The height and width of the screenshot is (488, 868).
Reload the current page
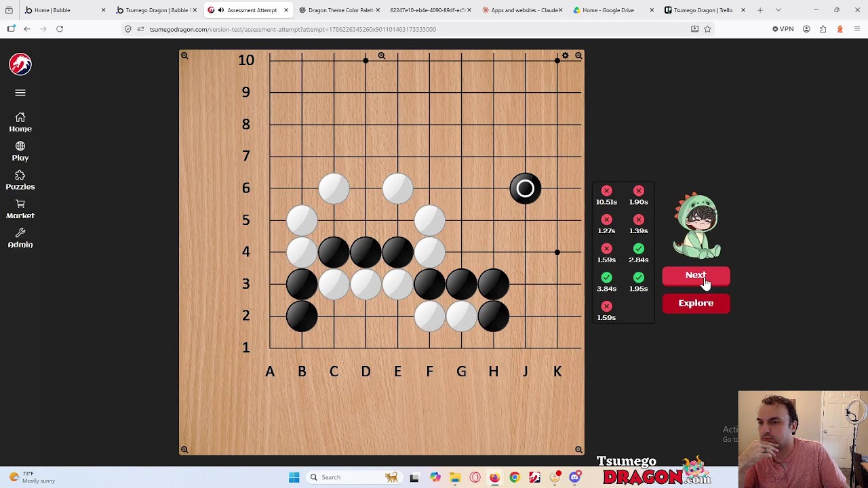(60, 29)
